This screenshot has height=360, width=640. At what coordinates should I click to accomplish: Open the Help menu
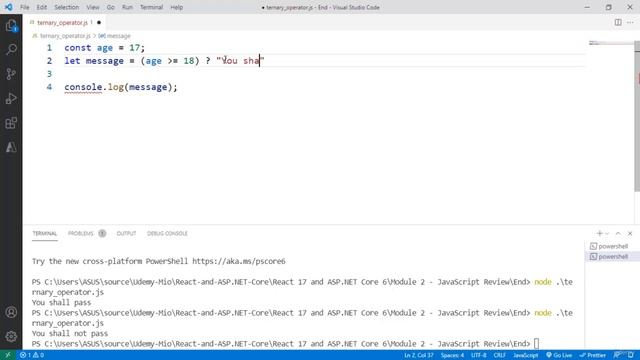[176, 7]
